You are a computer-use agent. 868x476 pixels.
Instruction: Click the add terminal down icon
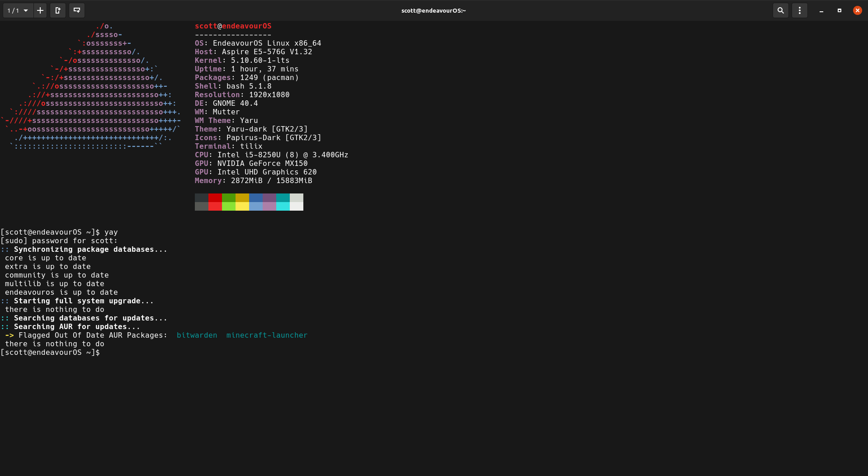(77, 10)
